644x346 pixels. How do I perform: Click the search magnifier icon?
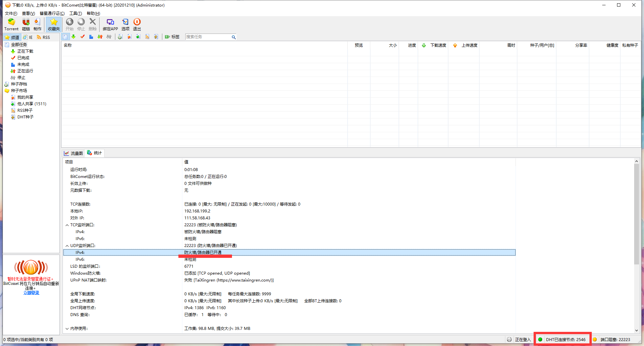click(234, 37)
